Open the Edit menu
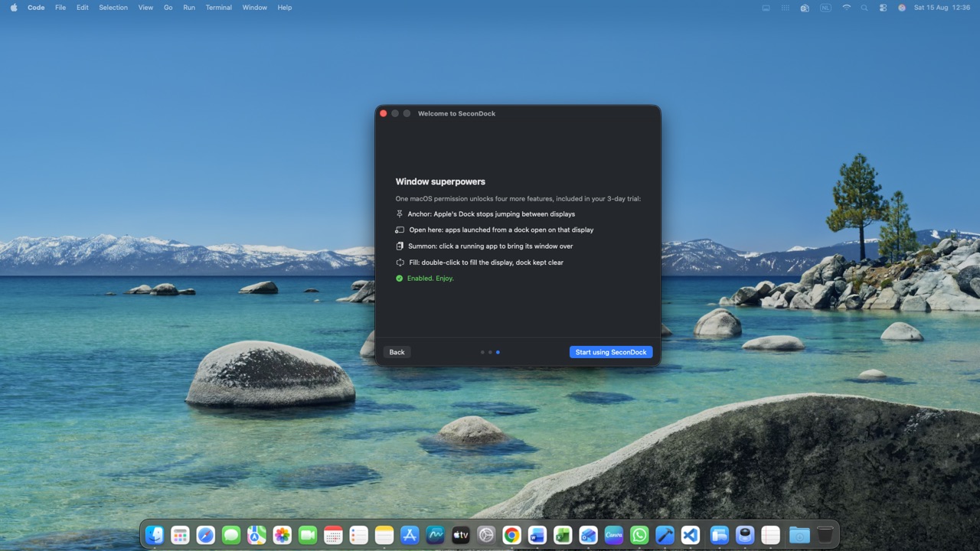 83,8
